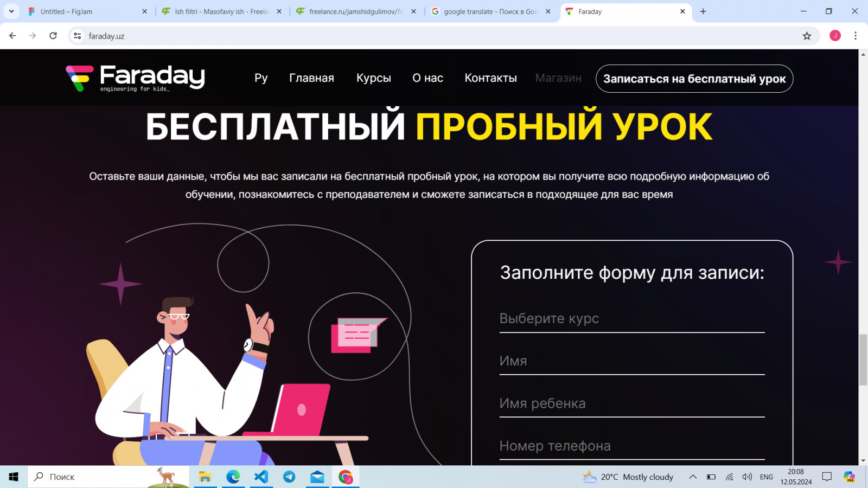This screenshot has width=868, height=488.
Task: Open the notification center icon
Action: (827, 477)
